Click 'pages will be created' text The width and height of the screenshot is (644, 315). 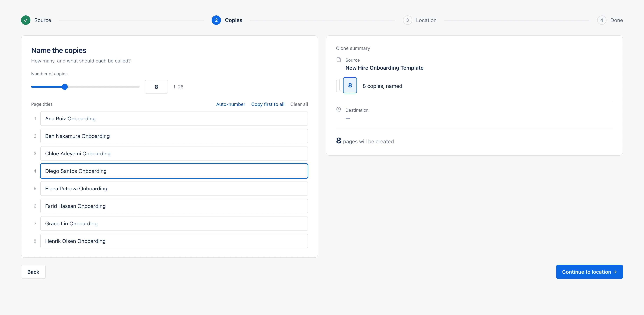[x=368, y=142]
